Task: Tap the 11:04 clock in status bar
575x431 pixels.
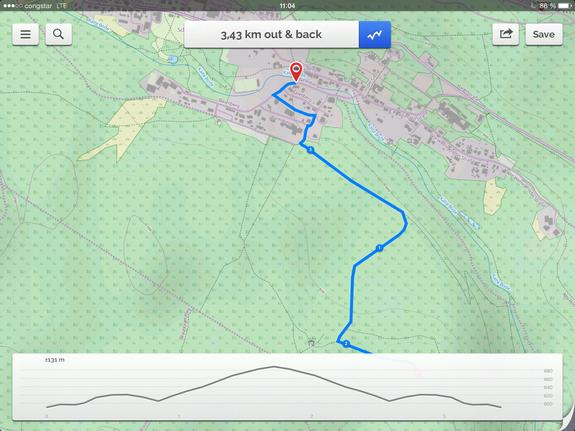Action: 287,6
